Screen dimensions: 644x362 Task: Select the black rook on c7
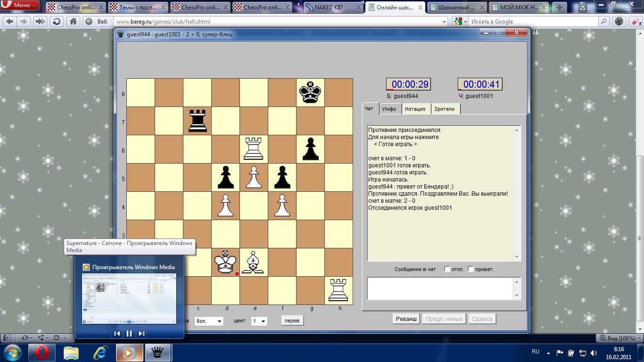point(197,121)
